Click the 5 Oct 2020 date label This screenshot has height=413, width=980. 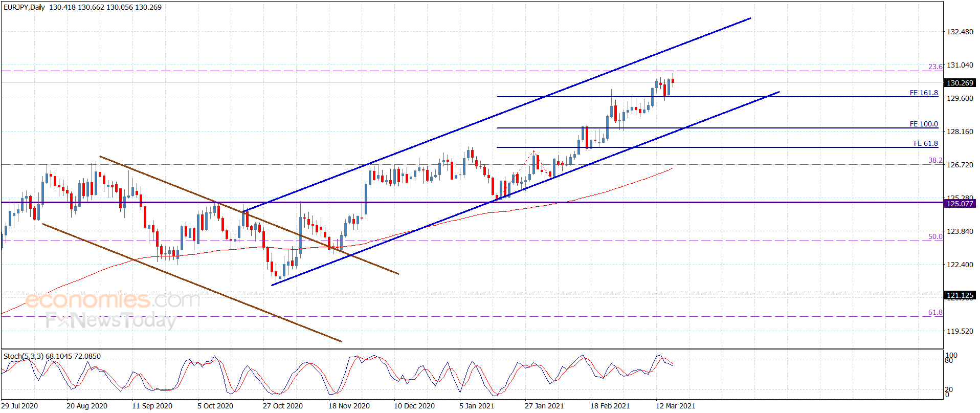(x=215, y=406)
